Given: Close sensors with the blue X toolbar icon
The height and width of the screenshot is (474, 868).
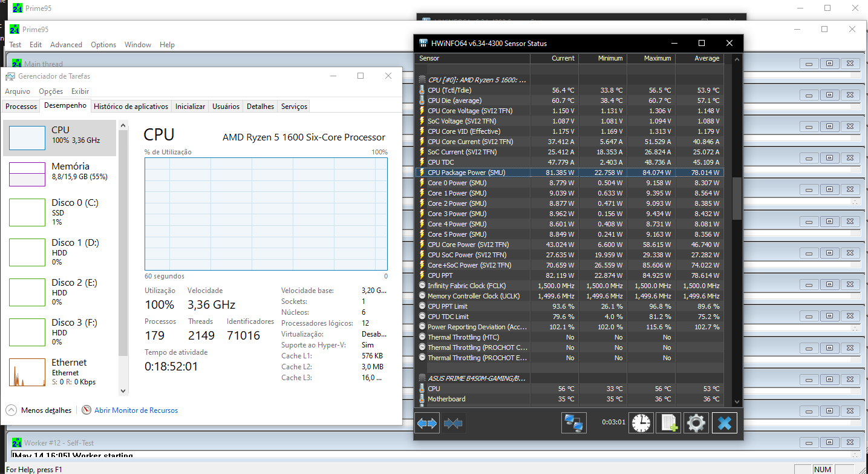Looking at the screenshot, I should (x=724, y=423).
